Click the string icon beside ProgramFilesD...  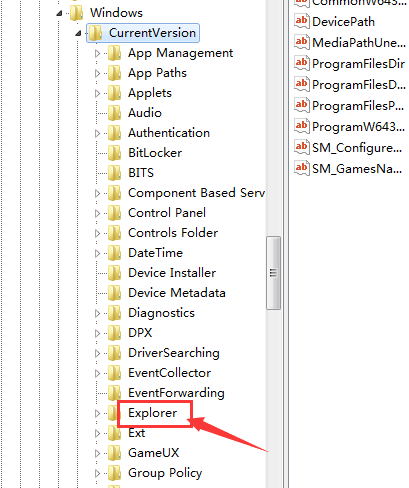(302, 84)
